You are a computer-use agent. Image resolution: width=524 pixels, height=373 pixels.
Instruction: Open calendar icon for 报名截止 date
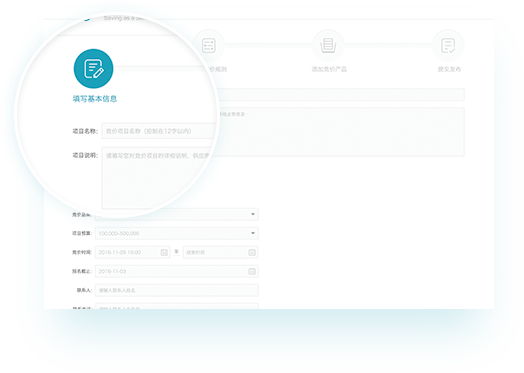[252, 271]
